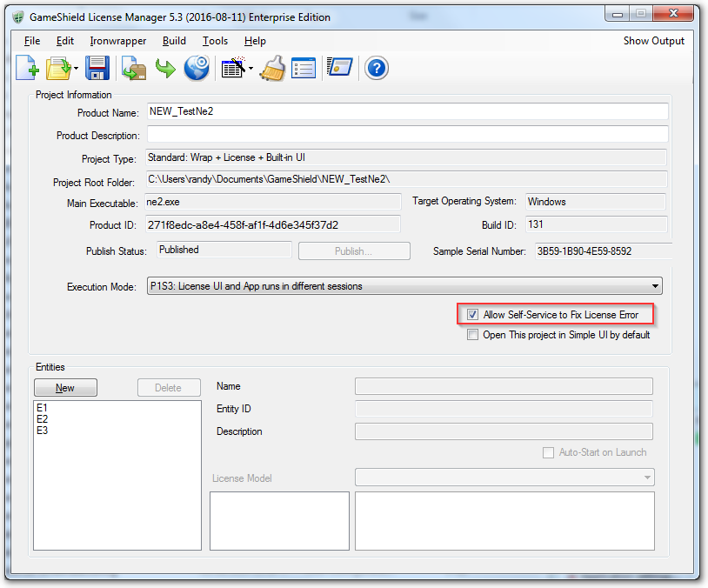
Task: Open the checklist window toolbar icon
Action: (304, 68)
